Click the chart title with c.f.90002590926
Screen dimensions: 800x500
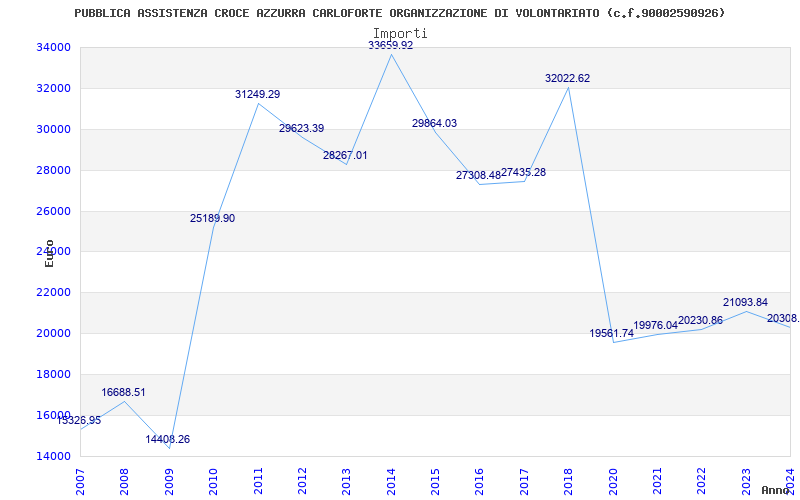pyautogui.click(x=399, y=13)
